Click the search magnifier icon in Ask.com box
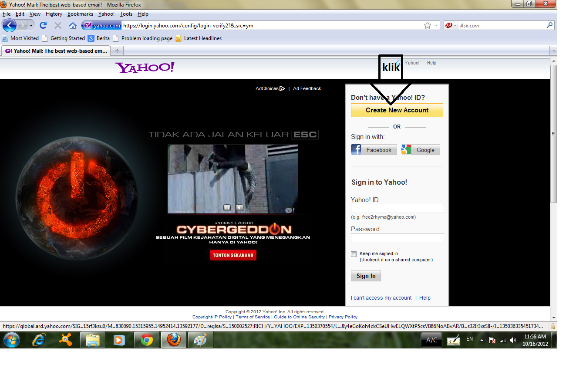Viewport: 566px width, 392px height. click(550, 25)
